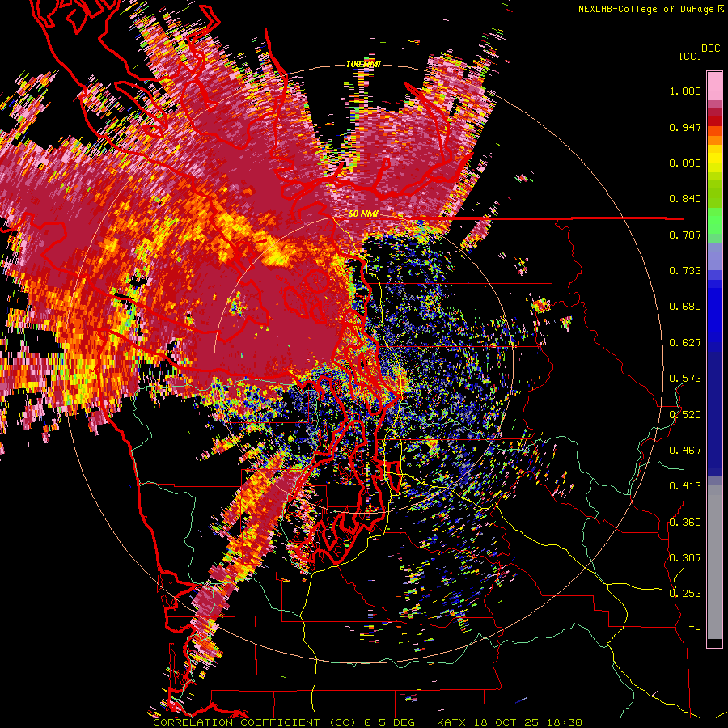The width and height of the screenshot is (728, 728).
Task: Click the KATX station identifier in caption
Action: point(451,722)
